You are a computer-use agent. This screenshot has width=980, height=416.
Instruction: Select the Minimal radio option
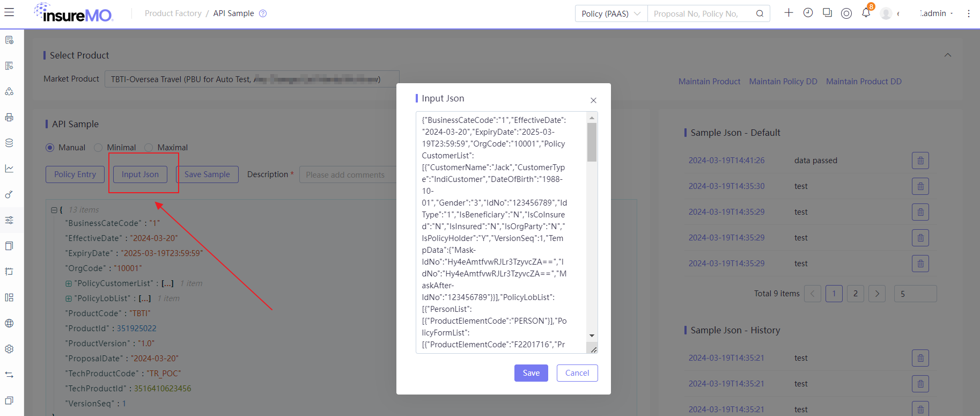tap(98, 148)
